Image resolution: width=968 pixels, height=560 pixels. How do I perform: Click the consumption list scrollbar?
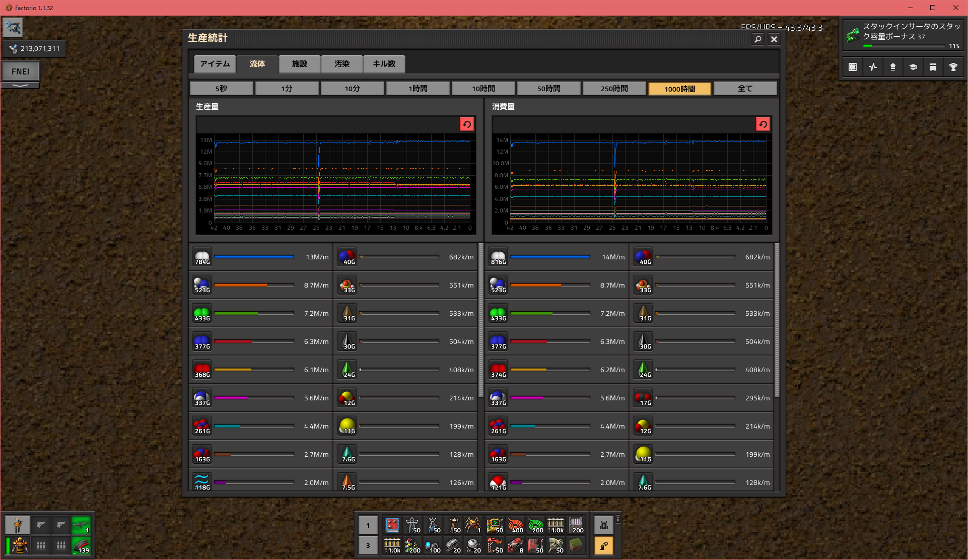coord(777,320)
